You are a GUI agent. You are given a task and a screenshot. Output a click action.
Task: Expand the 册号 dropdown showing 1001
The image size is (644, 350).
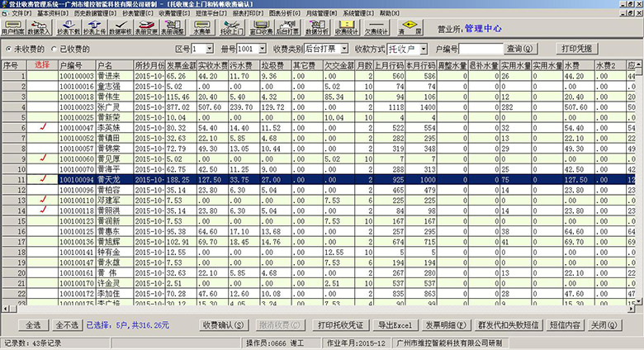(263, 49)
